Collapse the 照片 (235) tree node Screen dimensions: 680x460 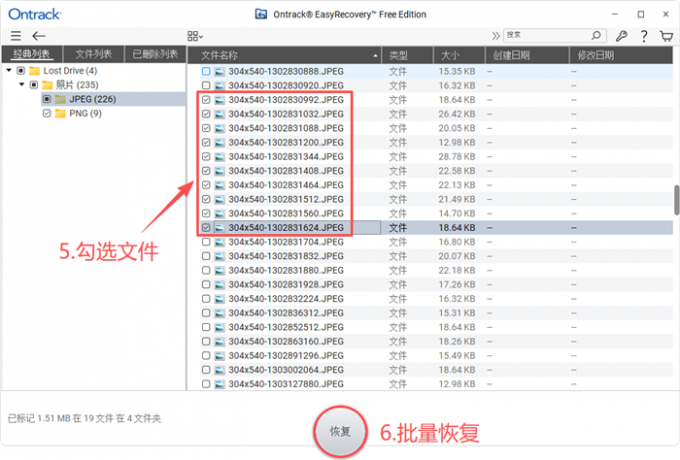coord(22,85)
